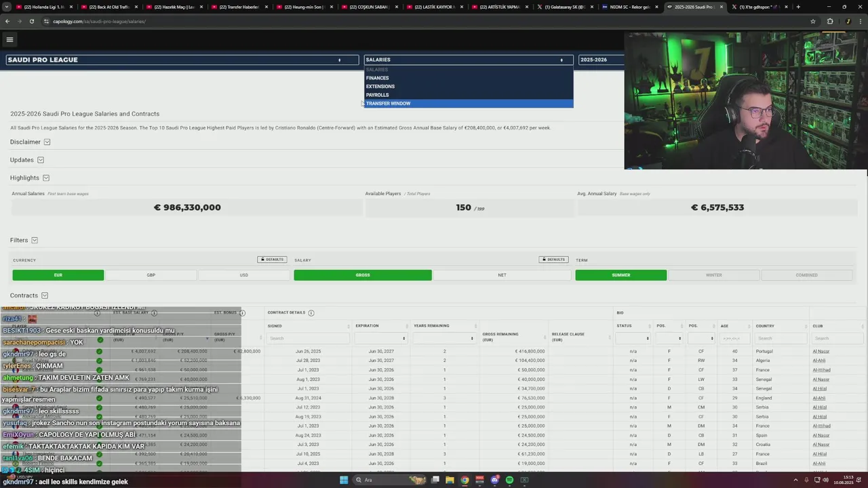The width and height of the screenshot is (868, 488).
Task: Open the Al Nassr club link for Portugal row
Action: [x=821, y=351]
